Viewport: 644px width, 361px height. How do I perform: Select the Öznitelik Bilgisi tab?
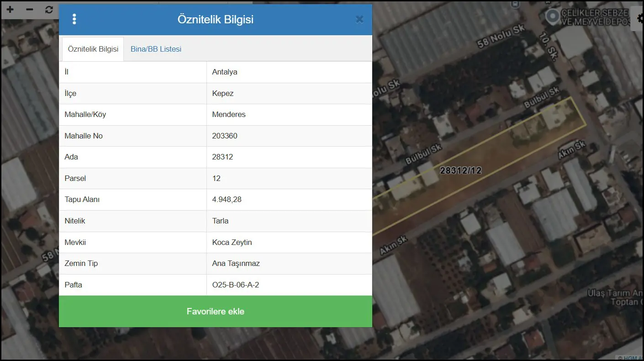pos(93,49)
